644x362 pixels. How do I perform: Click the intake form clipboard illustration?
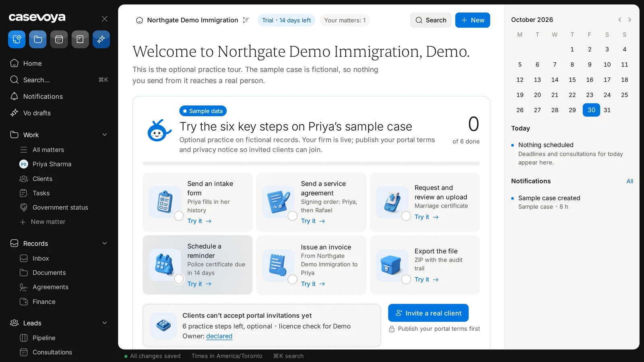pos(165,202)
